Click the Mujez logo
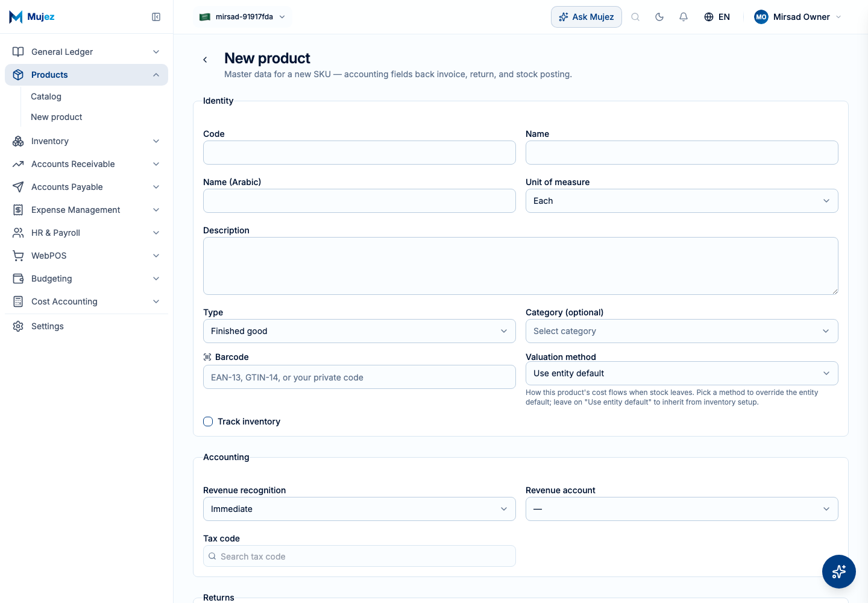 point(32,17)
